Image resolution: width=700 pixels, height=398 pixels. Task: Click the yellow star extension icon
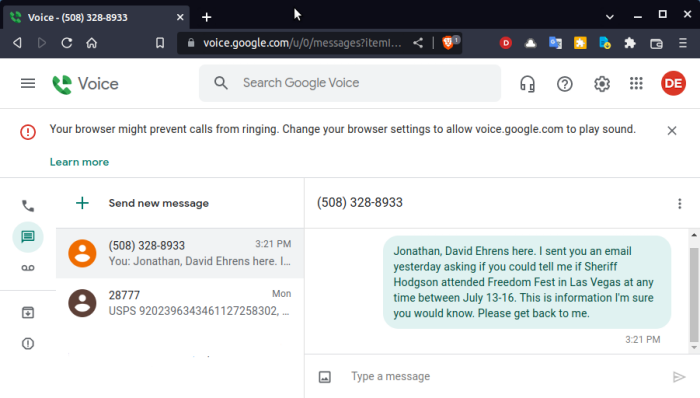click(x=580, y=43)
